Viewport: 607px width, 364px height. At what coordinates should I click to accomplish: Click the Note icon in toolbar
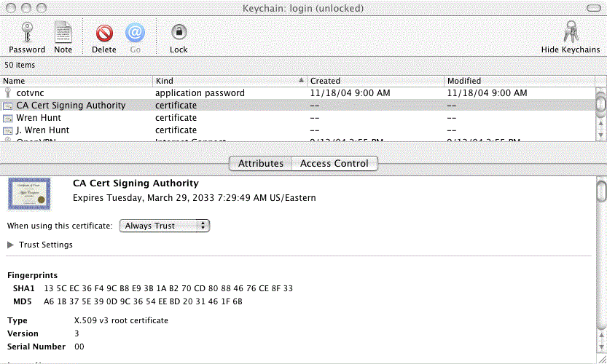point(63,33)
